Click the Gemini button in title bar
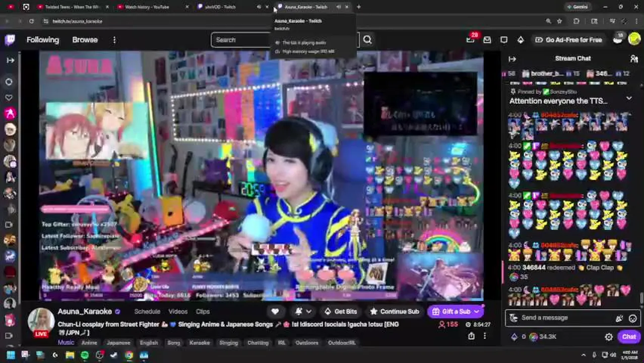 point(577,7)
